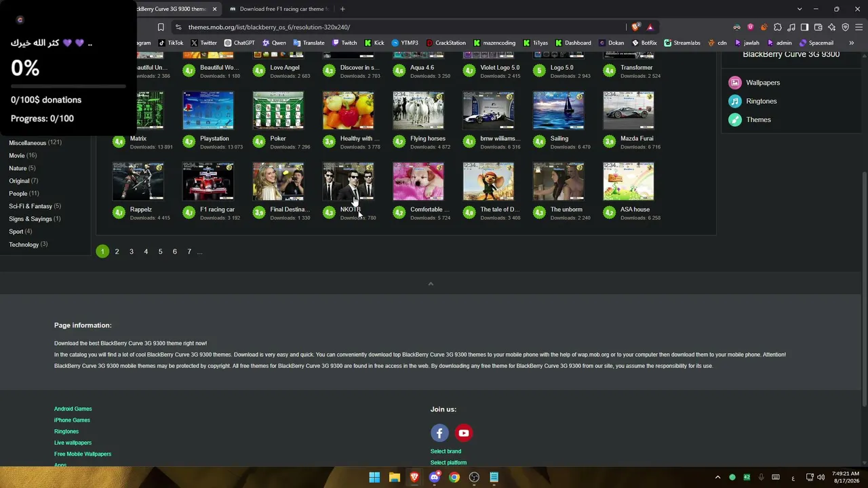Go to page 5 of themes
This screenshot has height=488, width=868.
coord(161,251)
